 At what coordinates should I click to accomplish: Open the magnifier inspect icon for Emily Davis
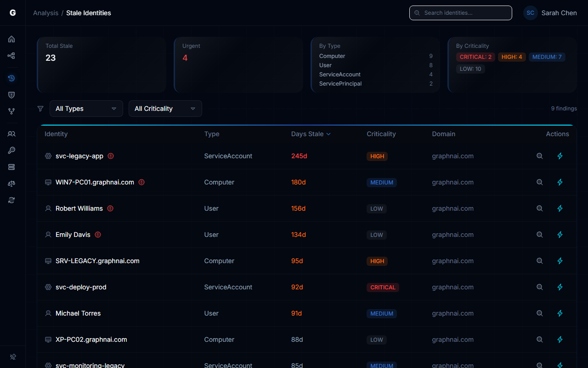539,235
